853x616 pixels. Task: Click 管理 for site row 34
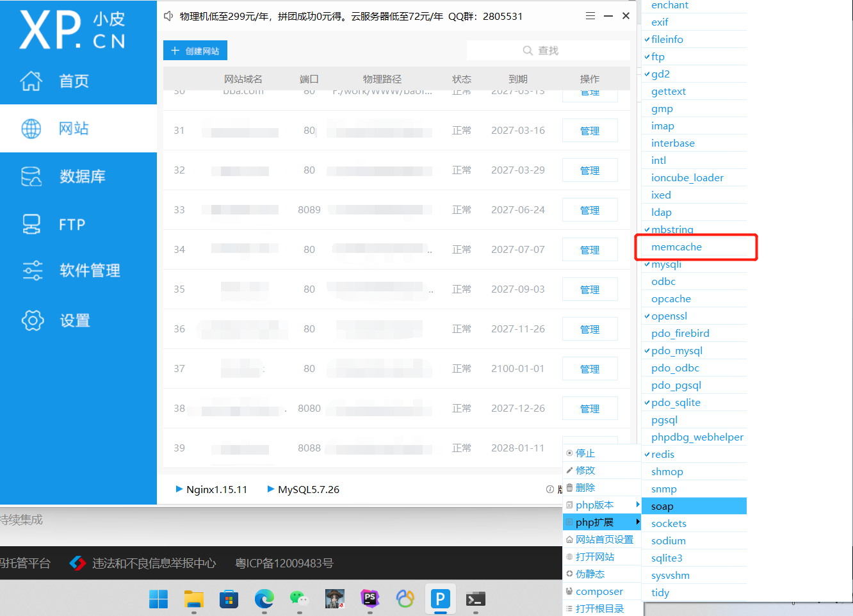coord(590,250)
